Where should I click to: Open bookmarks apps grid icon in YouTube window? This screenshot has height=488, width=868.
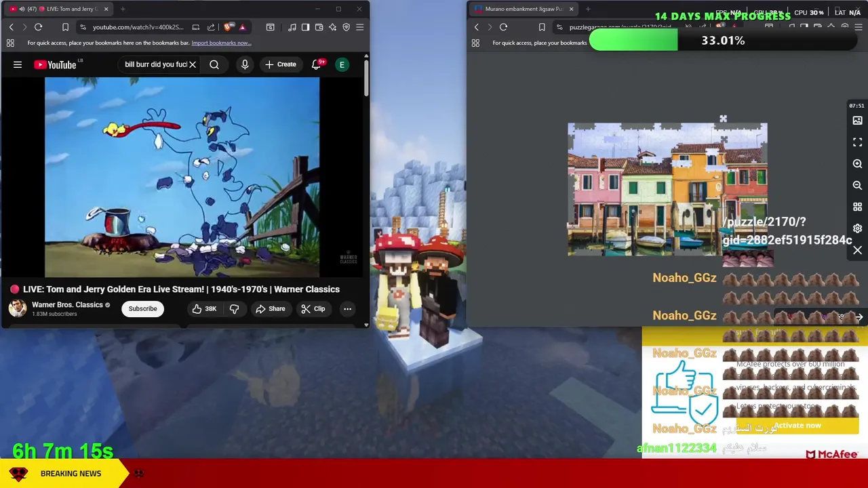click(x=10, y=43)
